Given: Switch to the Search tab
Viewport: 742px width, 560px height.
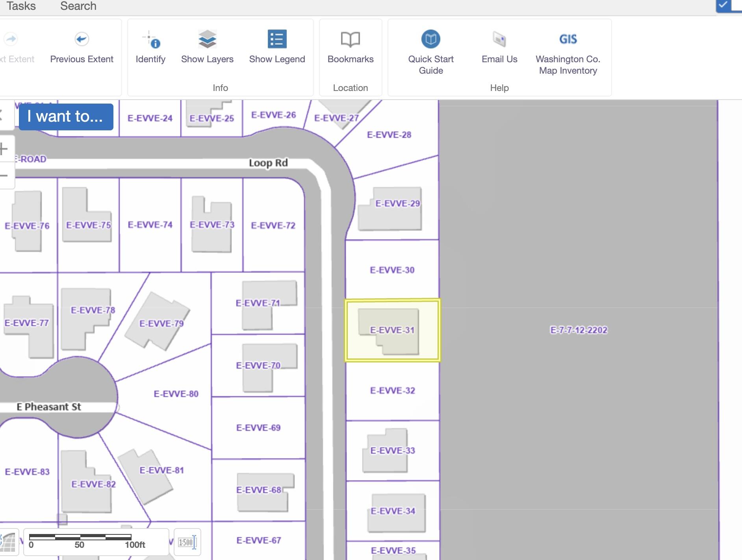Looking at the screenshot, I should click(x=78, y=6).
